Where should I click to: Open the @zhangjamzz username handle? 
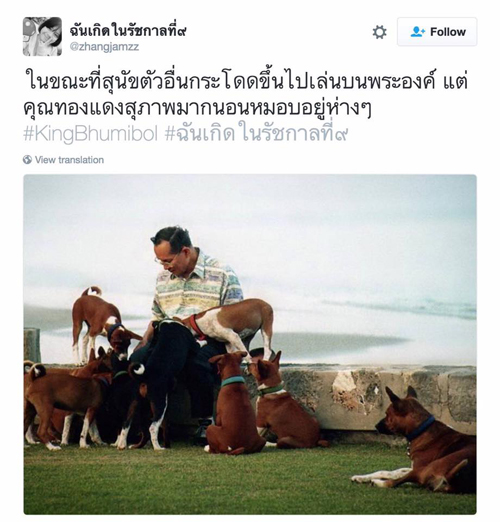tap(104, 46)
